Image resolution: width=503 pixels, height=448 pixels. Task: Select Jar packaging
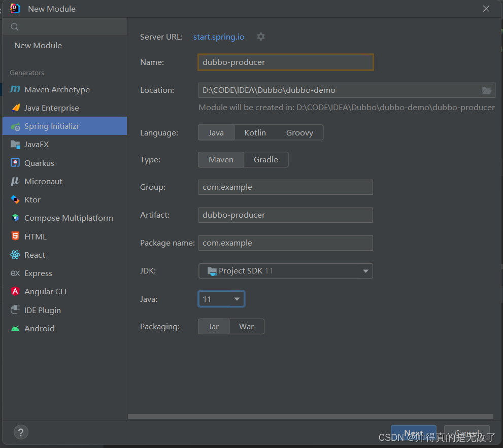[x=214, y=326]
